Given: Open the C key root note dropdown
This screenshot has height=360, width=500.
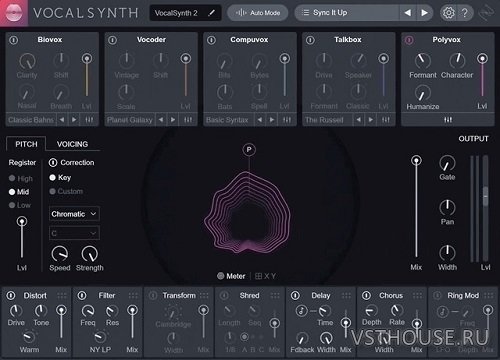Looking at the screenshot, I should click(x=74, y=233).
